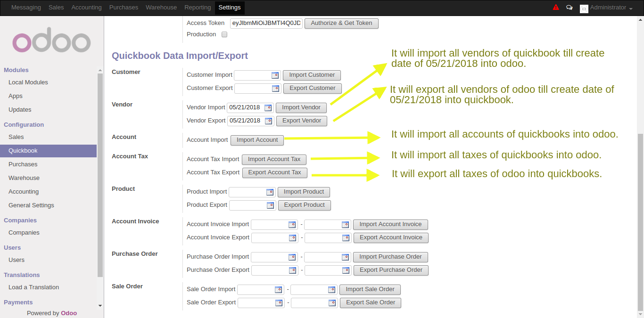
Task: Click the sidebar scroll-down arrow
Action: pos(100,306)
